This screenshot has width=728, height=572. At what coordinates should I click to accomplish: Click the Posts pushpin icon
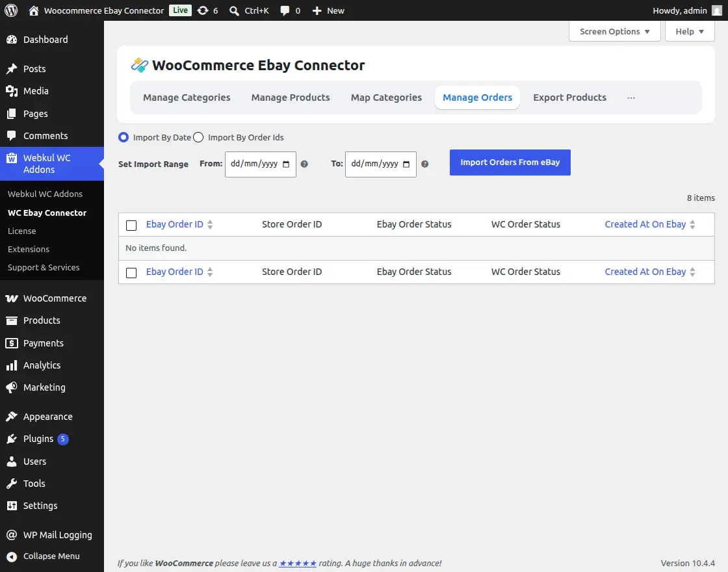point(12,69)
